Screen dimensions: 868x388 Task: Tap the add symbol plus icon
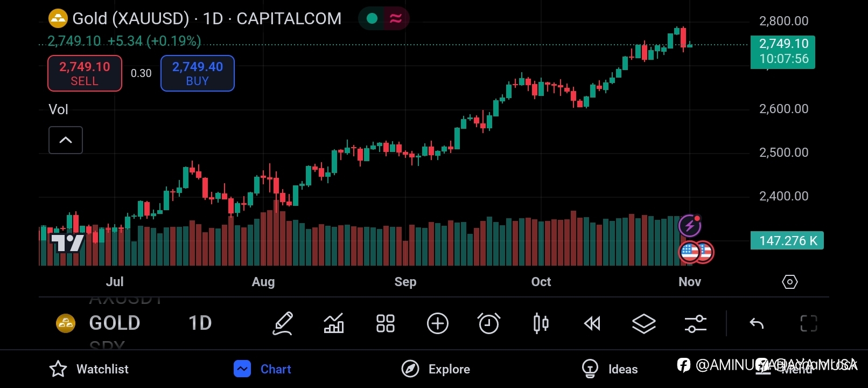(x=438, y=323)
